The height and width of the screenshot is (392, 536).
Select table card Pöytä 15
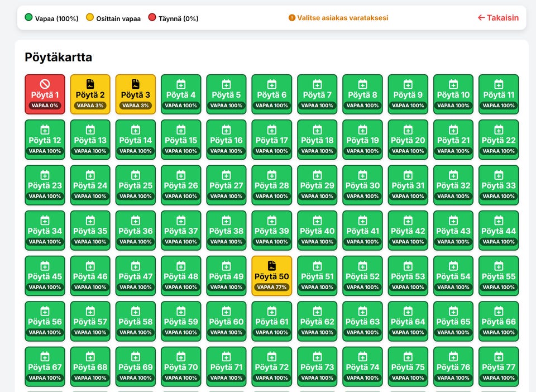(181, 140)
